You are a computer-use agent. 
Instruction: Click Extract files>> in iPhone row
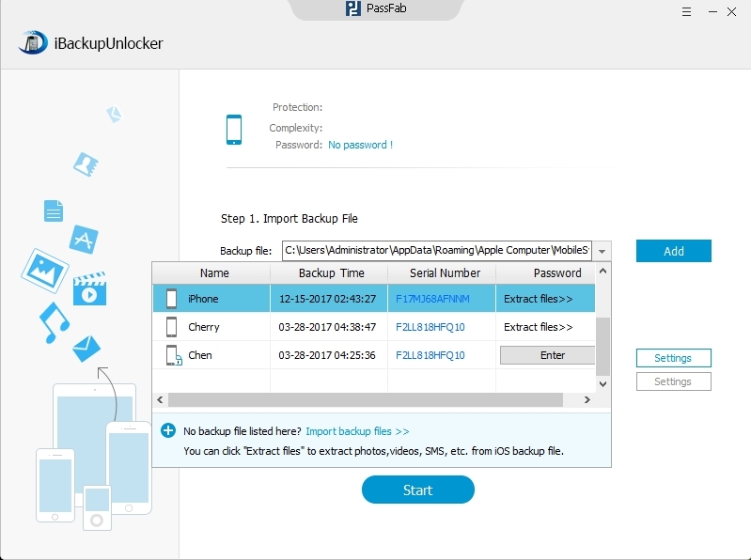[x=538, y=299]
